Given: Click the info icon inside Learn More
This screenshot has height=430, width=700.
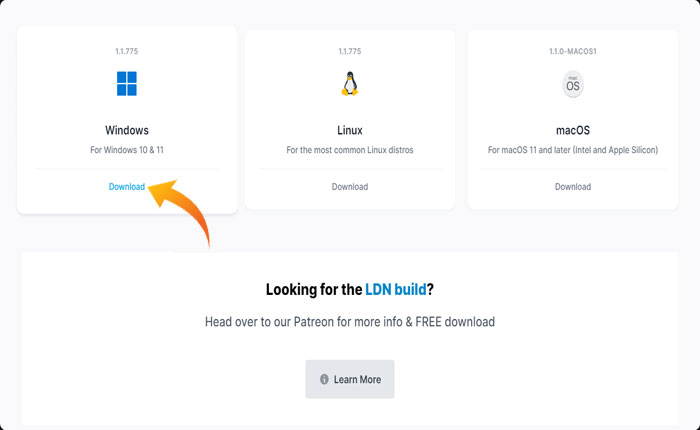Looking at the screenshot, I should coord(324,380).
